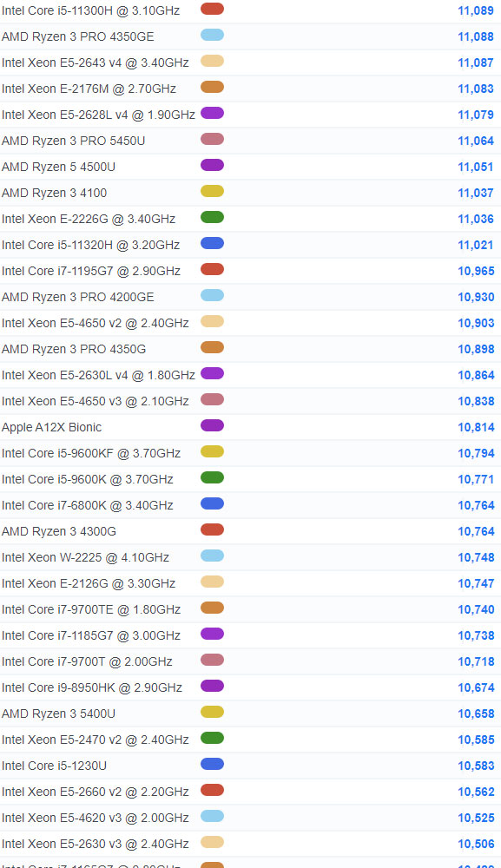Open the AMD Ryzen 3 PRO 5450U entry

(73, 141)
